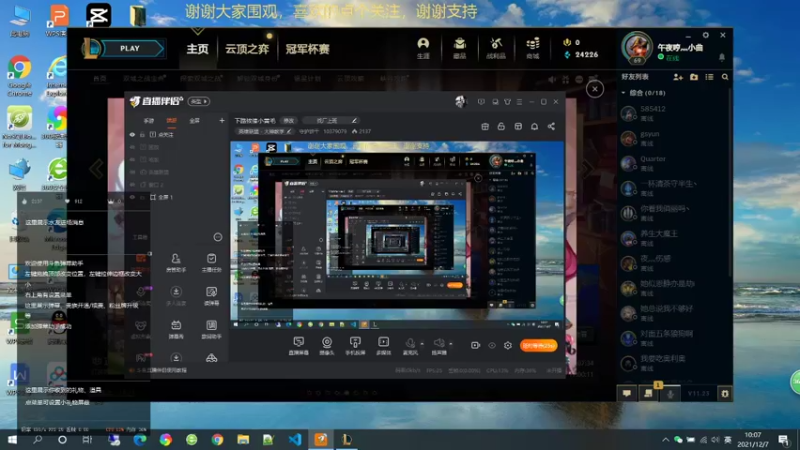800x450 pixels.
Task: Open the loot icon in League client
Action: [x=495, y=48]
